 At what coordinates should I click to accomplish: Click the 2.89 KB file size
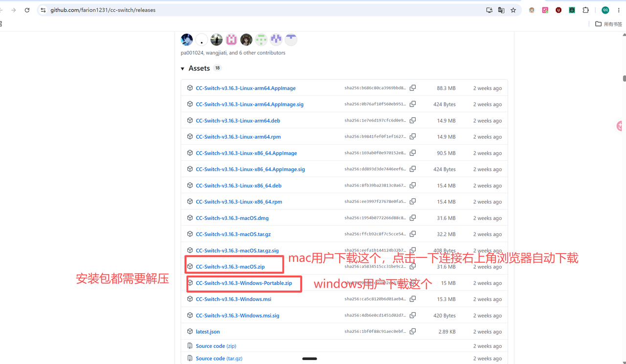[x=446, y=331]
